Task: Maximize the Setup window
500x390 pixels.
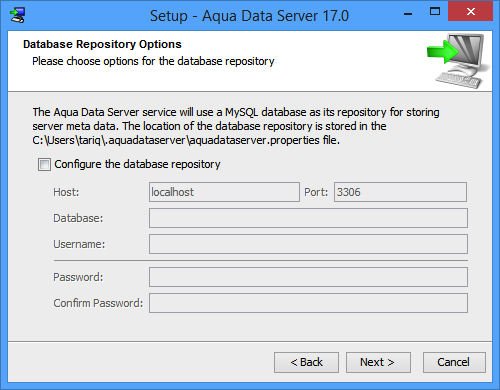Action: click(435, 12)
